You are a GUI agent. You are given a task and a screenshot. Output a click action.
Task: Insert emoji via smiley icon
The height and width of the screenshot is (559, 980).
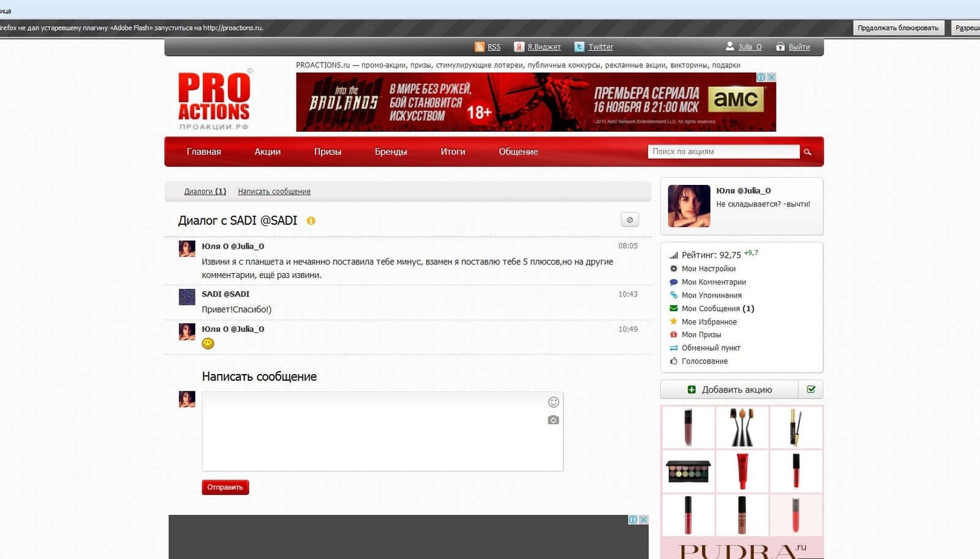[553, 402]
